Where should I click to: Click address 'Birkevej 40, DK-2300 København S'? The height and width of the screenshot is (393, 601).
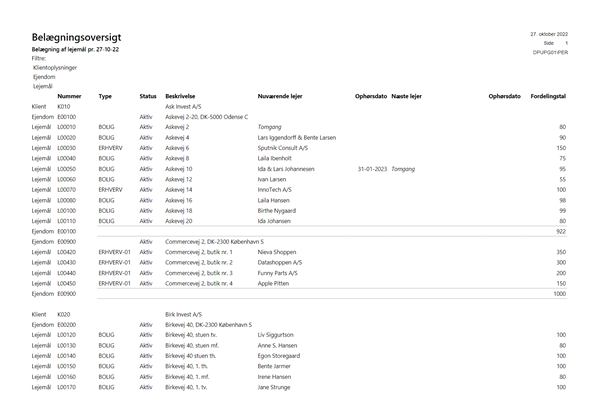point(209,325)
